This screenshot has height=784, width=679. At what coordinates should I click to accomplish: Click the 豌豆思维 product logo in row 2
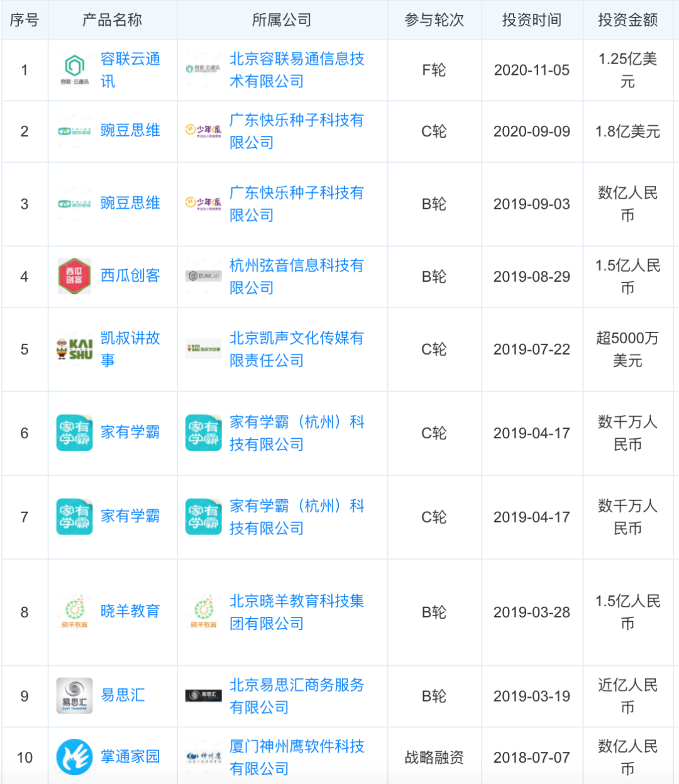(x=75, y=131)
